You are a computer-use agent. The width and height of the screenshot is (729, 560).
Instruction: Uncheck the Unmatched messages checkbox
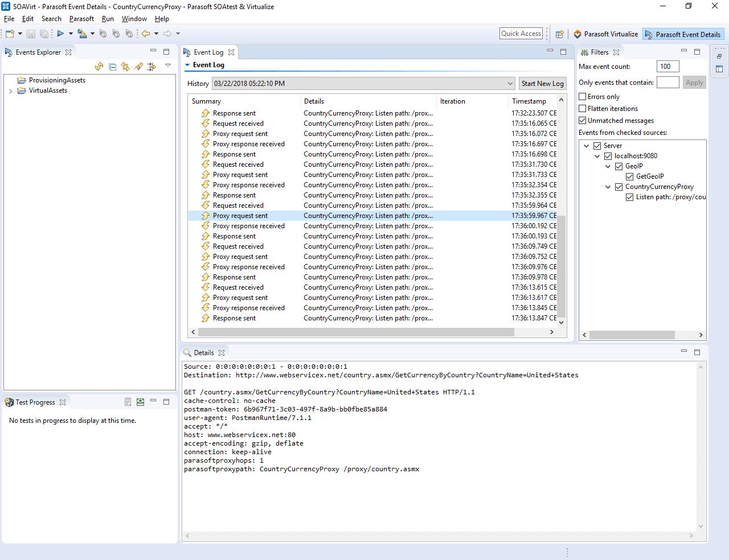pos(583,121)
